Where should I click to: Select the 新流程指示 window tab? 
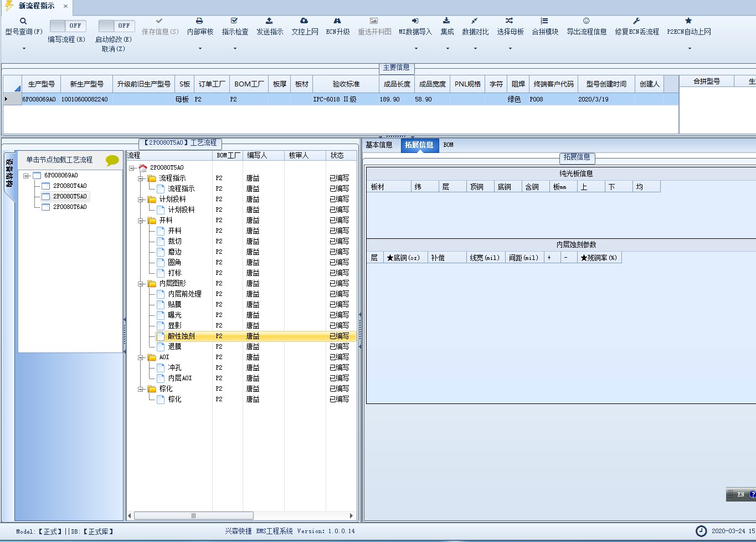[x=37, y=6]
